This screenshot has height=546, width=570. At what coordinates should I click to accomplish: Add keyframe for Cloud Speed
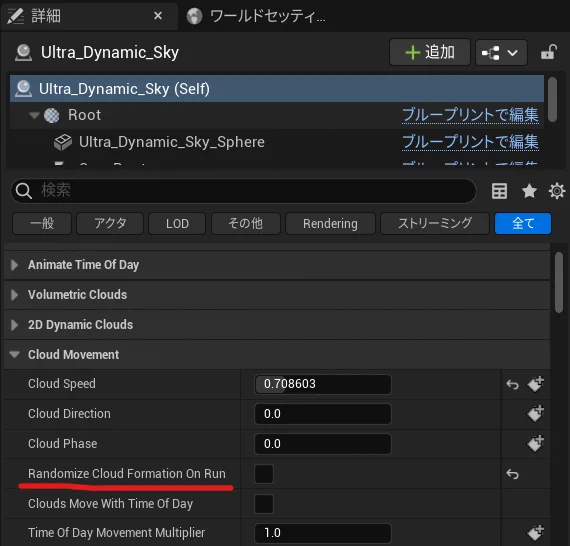(x=536, y=384)
